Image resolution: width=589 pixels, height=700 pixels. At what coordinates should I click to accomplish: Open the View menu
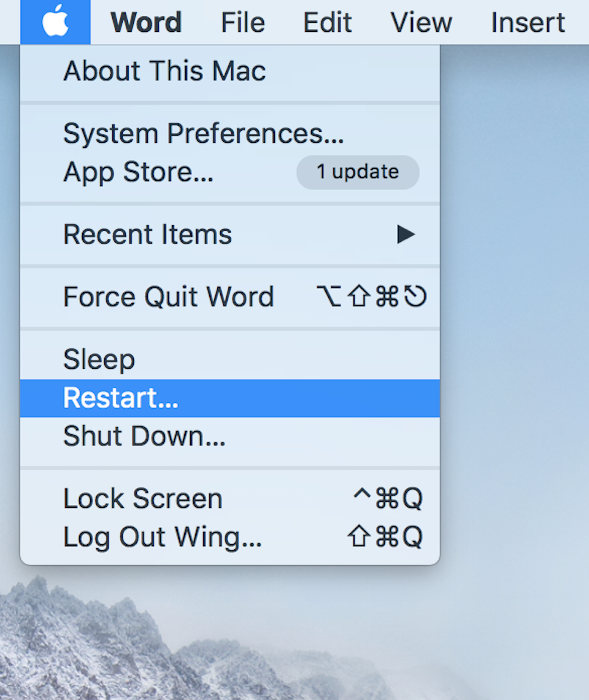click(x=421, y=23)
